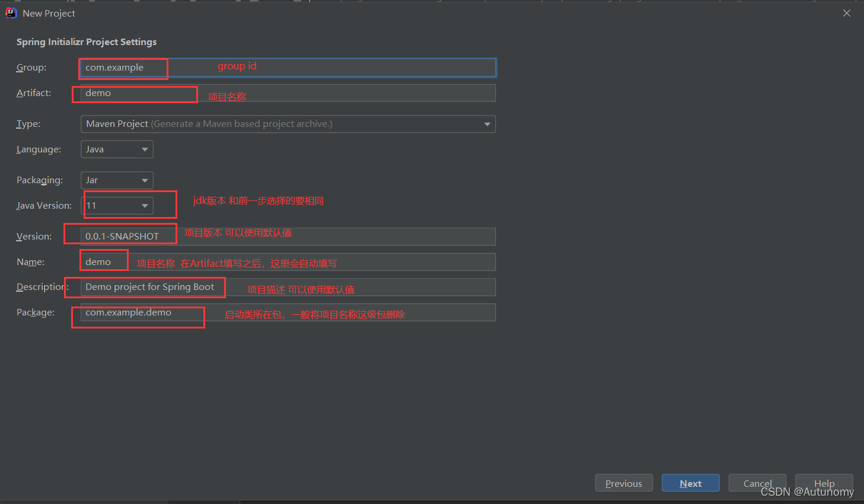The width and height of the screenshot is (864, 504).
Task: Click the Language label
Action: tap(39, 149)
